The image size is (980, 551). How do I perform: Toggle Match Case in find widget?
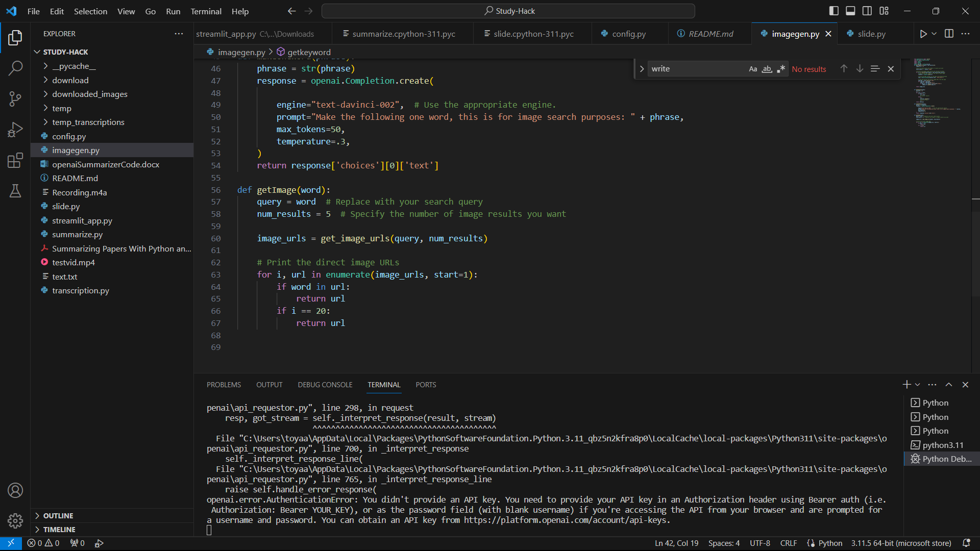753,69
